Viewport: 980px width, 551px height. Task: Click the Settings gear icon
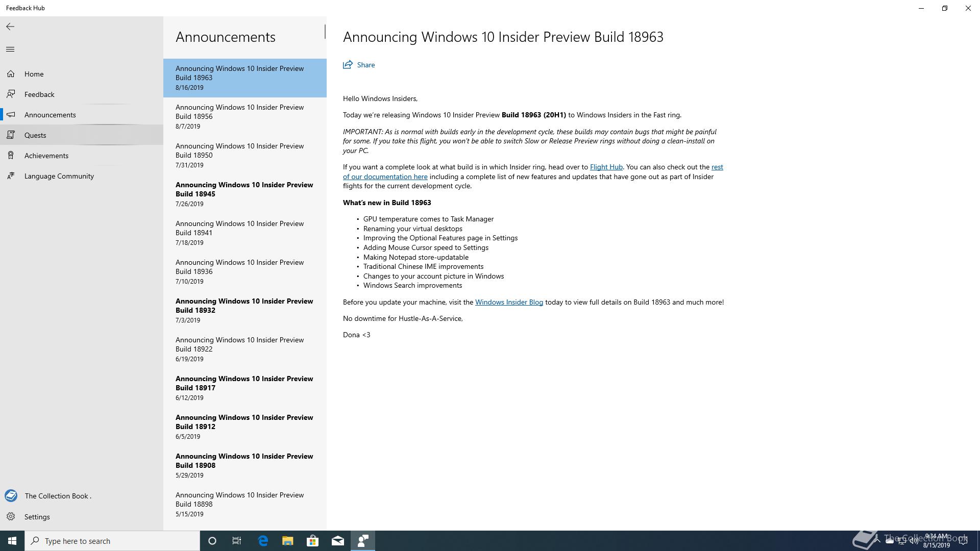(11, 517)
